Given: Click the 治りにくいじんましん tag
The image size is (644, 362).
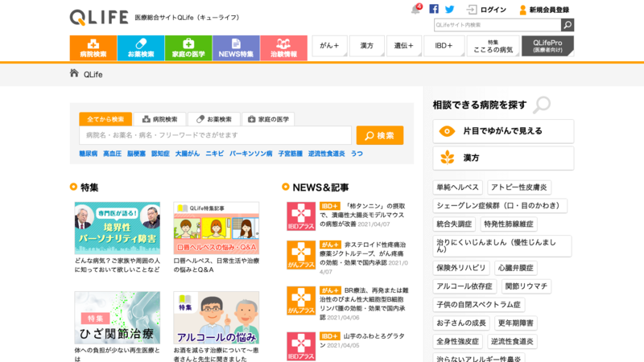Looking at the screenshot, I should click(x=502, y=246).
